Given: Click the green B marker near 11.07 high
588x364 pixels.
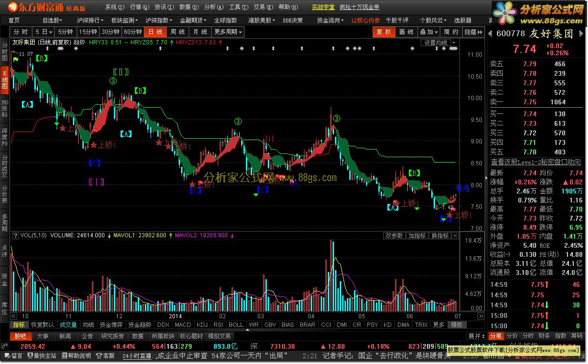Looking at the screenshot, I should 42,58.
